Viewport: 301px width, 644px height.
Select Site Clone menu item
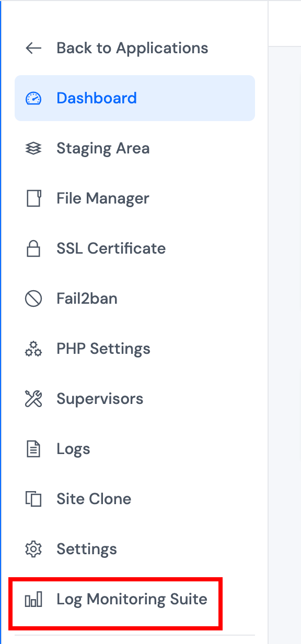(x=135, y=499)
